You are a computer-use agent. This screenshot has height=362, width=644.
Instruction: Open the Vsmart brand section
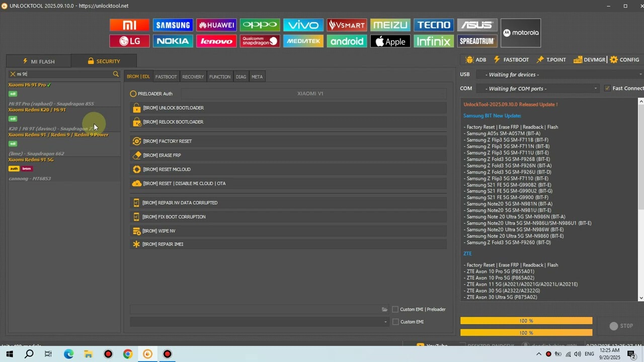coord(347,25)
